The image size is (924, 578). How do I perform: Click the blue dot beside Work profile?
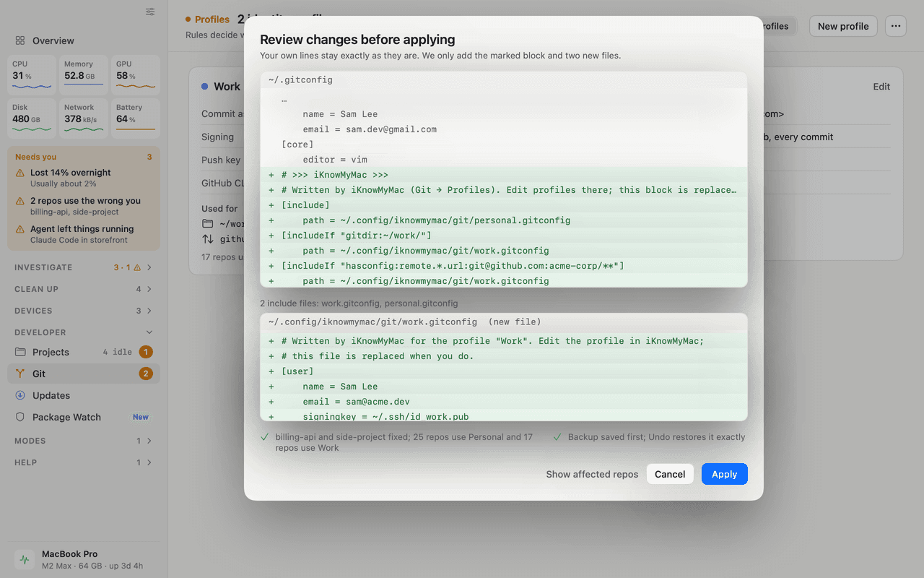coord(205,87)
